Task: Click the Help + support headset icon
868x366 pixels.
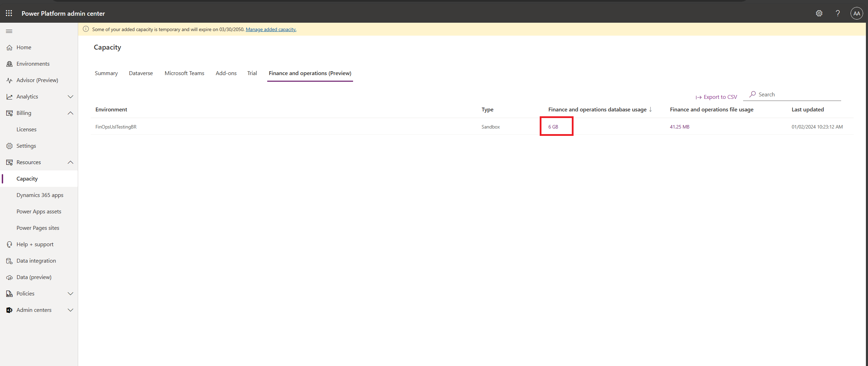Action: (9, 244)
